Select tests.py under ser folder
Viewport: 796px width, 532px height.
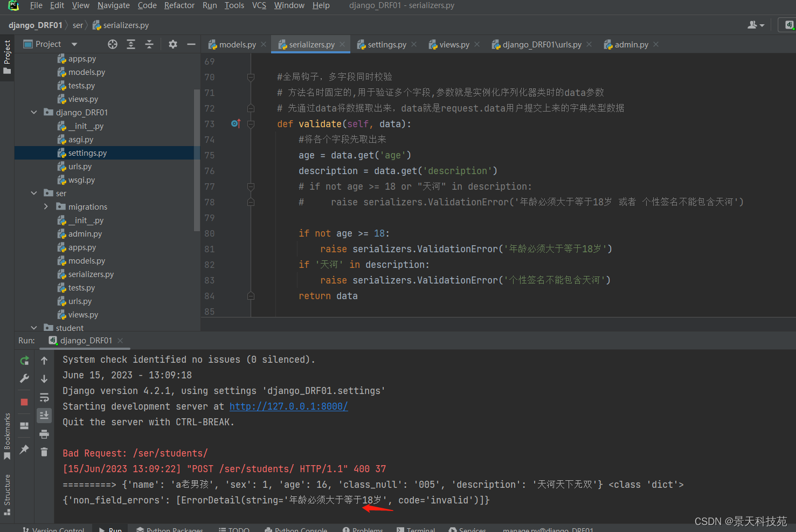pyautogui.click(x=81, y=288)
